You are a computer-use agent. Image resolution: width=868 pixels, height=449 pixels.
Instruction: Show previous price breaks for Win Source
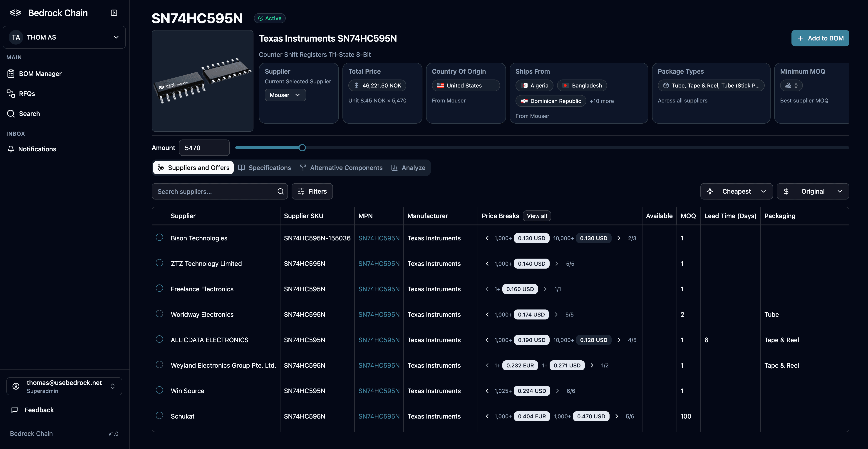pyautogui.click(x=487, y=391)
